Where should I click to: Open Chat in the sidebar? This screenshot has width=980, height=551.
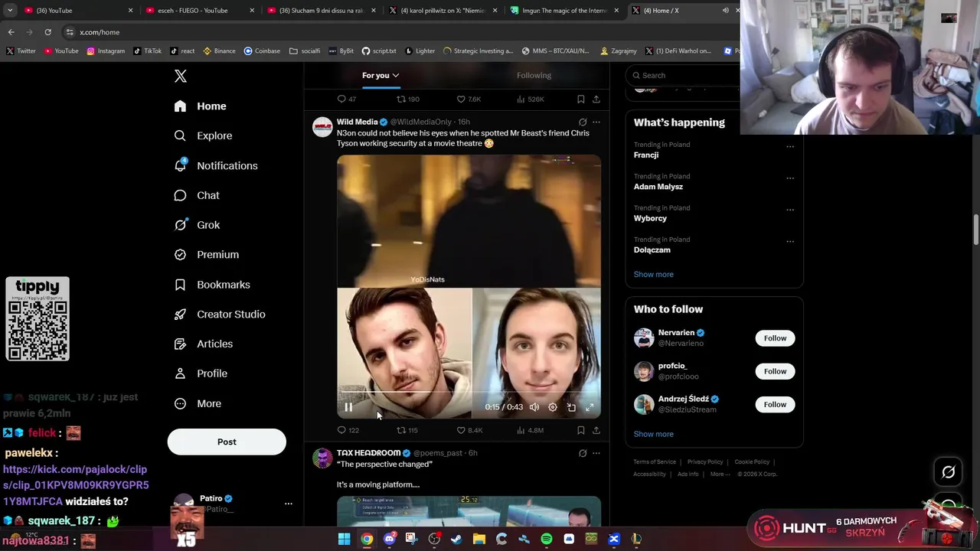[x=197, y=195]
